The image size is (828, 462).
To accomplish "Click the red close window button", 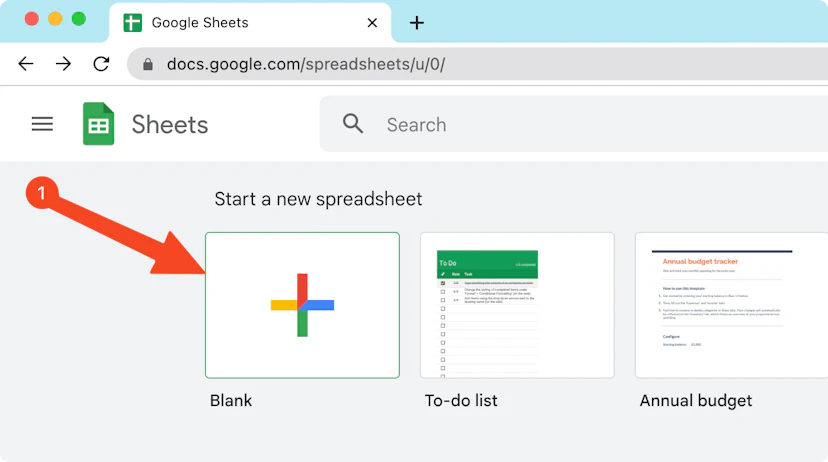I will click(x=32, y=19).
